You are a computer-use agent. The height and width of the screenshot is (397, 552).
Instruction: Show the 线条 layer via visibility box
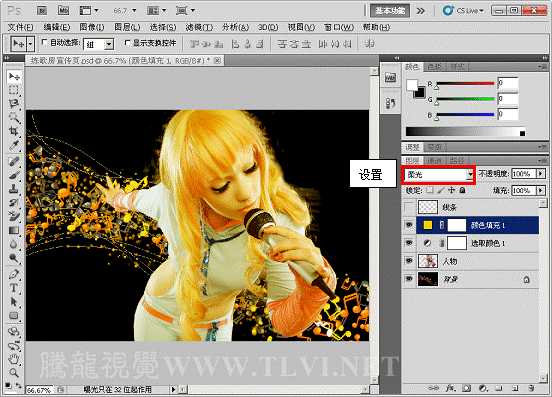pyautogui.click(x=409, y=207)
